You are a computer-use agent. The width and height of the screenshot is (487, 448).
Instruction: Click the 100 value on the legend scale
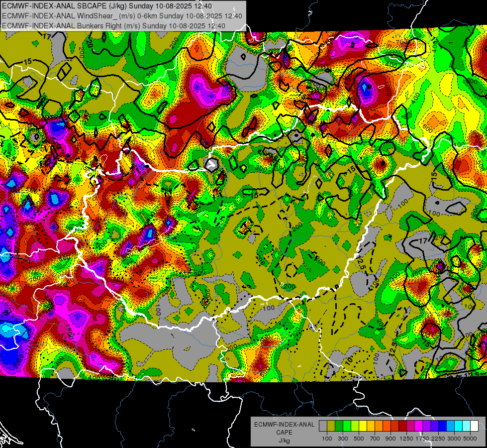tap(327, 439)
